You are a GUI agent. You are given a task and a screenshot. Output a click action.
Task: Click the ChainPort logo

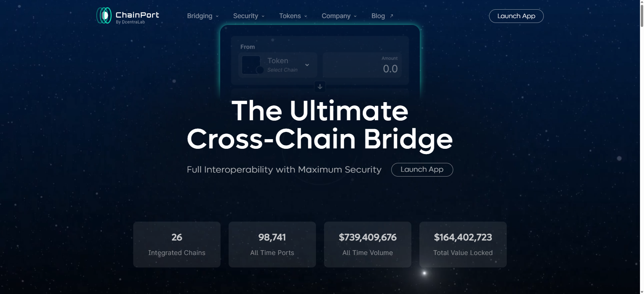coord(127,16)
